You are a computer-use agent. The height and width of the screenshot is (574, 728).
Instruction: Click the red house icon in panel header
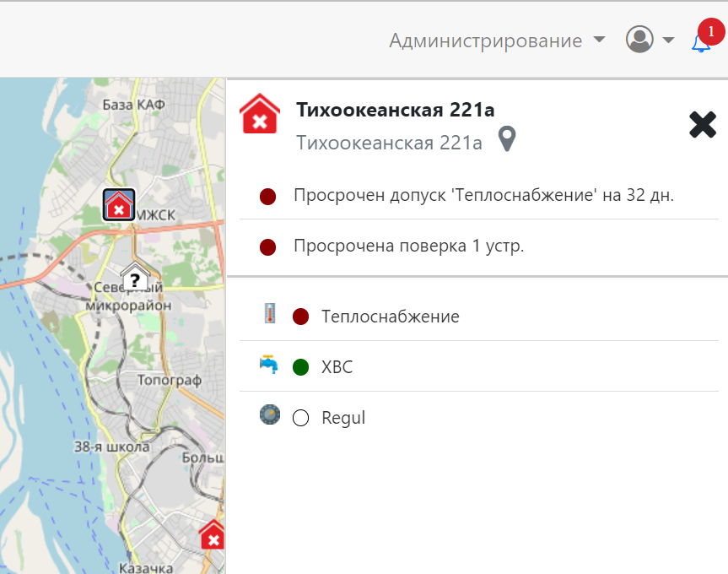tap(261, 115)
